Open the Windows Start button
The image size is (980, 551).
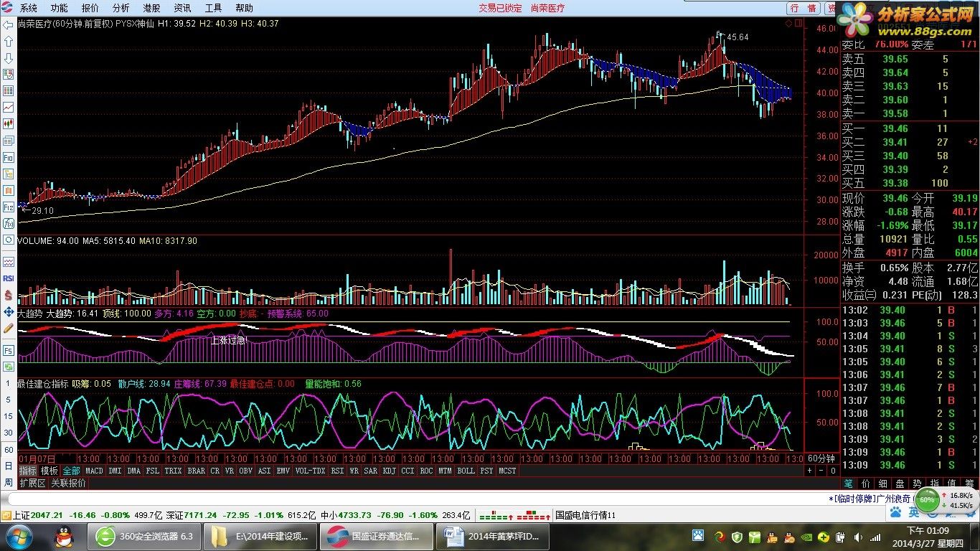[x=19, y=536]
